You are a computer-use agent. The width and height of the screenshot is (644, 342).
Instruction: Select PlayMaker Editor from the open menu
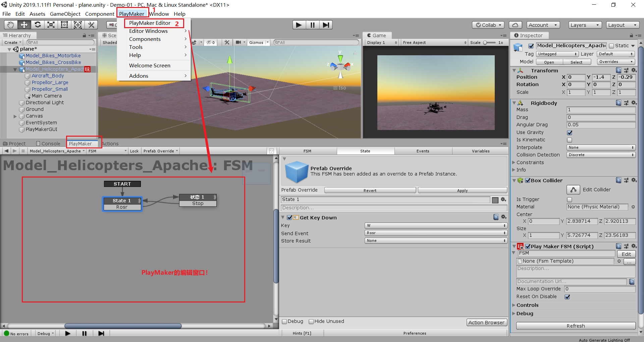(149, 23)
